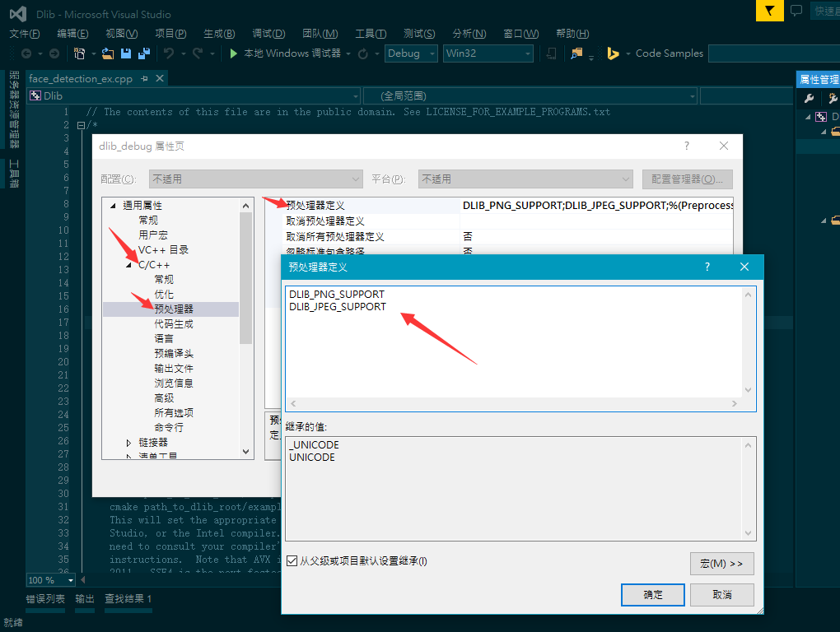840x632 pixels.
Task: Start the local Windows debugger with the green play icon
Action: click(234, 53)
